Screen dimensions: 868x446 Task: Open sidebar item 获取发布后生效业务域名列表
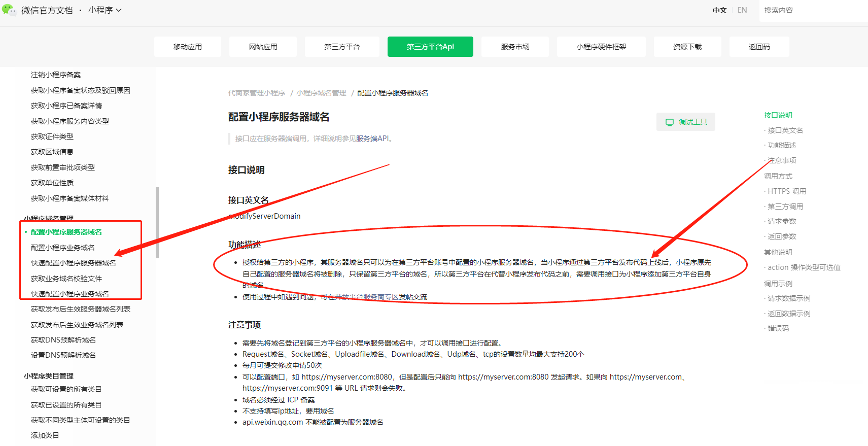tap(77, 325)
